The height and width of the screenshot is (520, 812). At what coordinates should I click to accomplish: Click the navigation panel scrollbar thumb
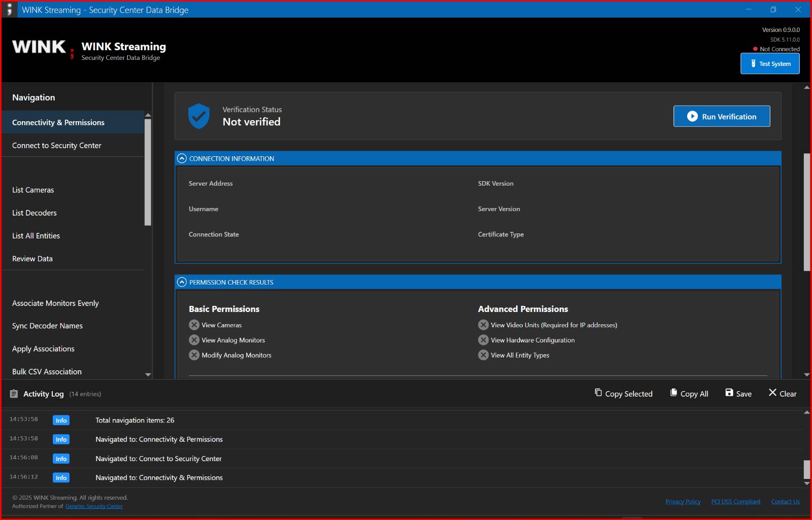click(148, 172)
